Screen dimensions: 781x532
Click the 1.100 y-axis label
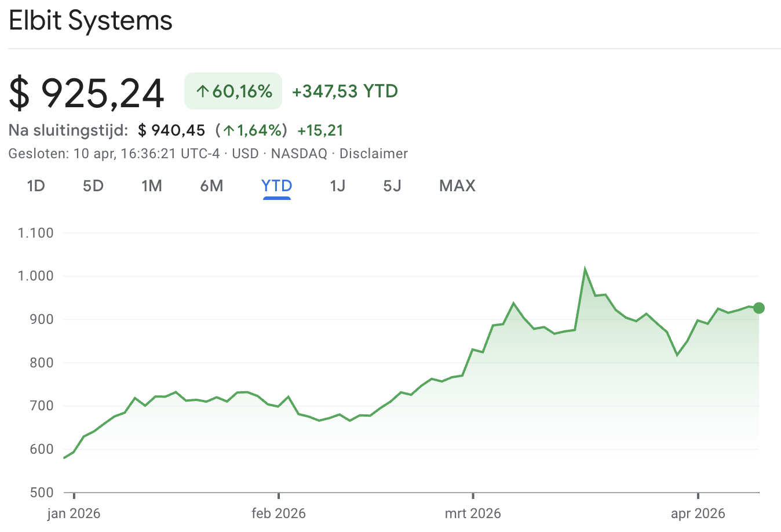[x=36, y=233]
